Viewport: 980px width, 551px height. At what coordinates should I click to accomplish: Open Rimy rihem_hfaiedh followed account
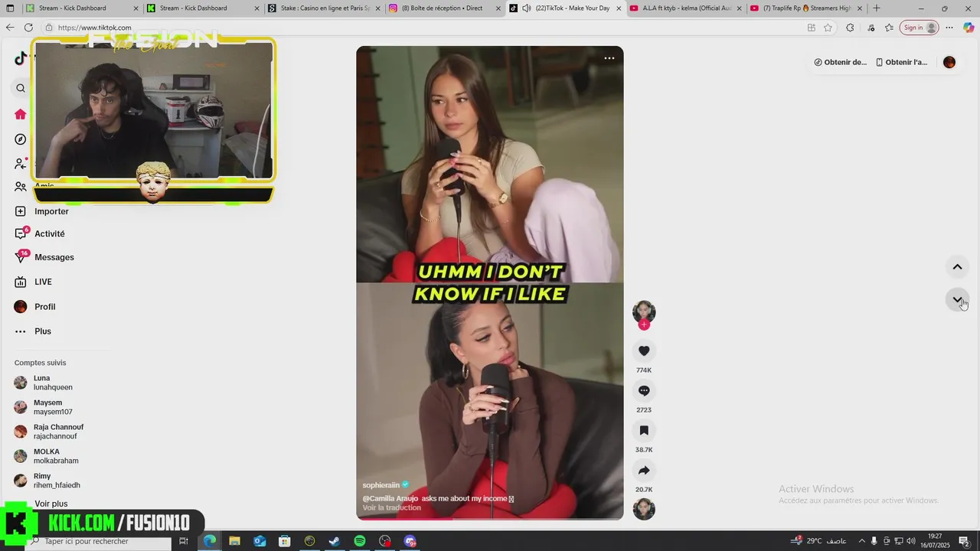coord(47,481)
